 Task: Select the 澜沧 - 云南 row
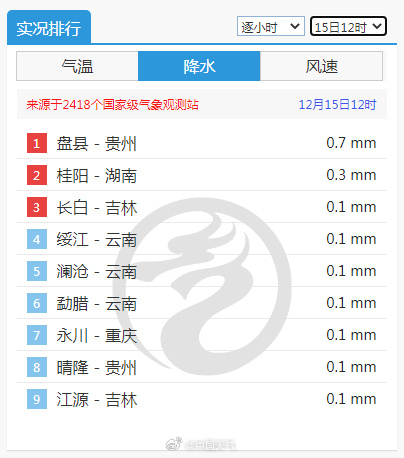202,271
